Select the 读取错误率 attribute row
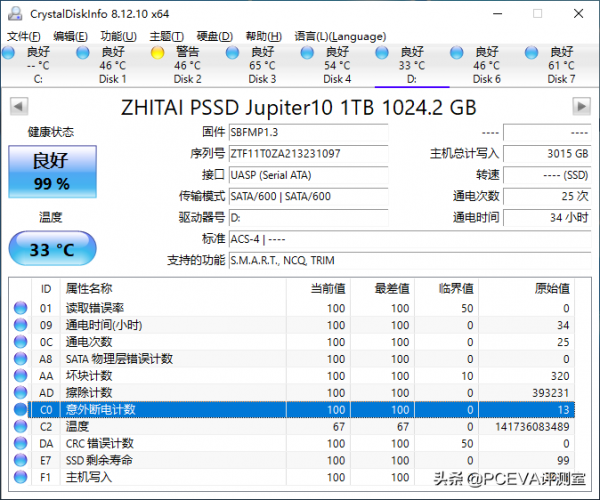Viewport: 600px width, 500px height. coord(292,308)
